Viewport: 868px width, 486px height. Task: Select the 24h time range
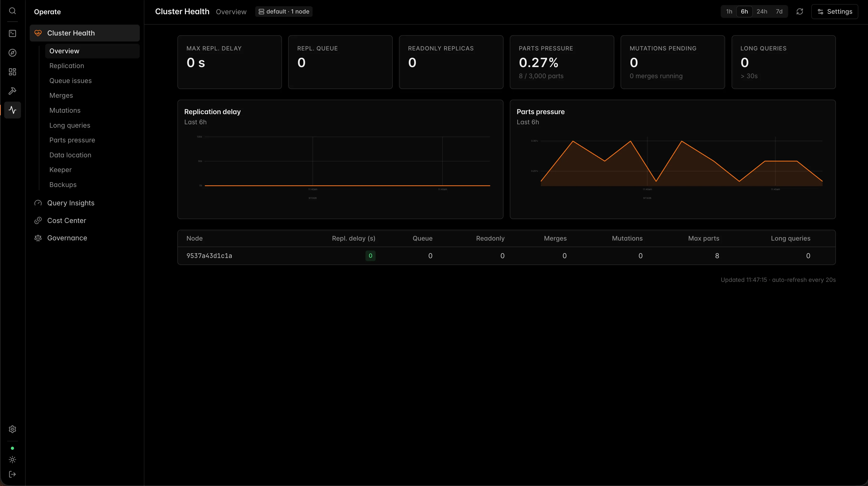coord(762,11)
